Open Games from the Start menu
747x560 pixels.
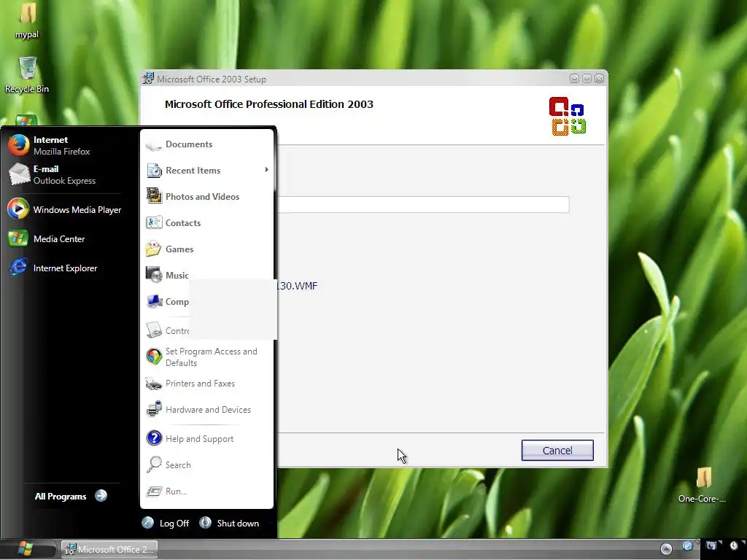169,249
